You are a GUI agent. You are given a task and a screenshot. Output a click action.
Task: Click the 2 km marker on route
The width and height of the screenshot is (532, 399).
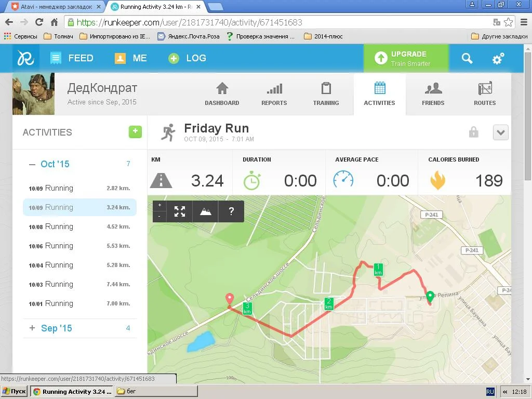point(329,303)
